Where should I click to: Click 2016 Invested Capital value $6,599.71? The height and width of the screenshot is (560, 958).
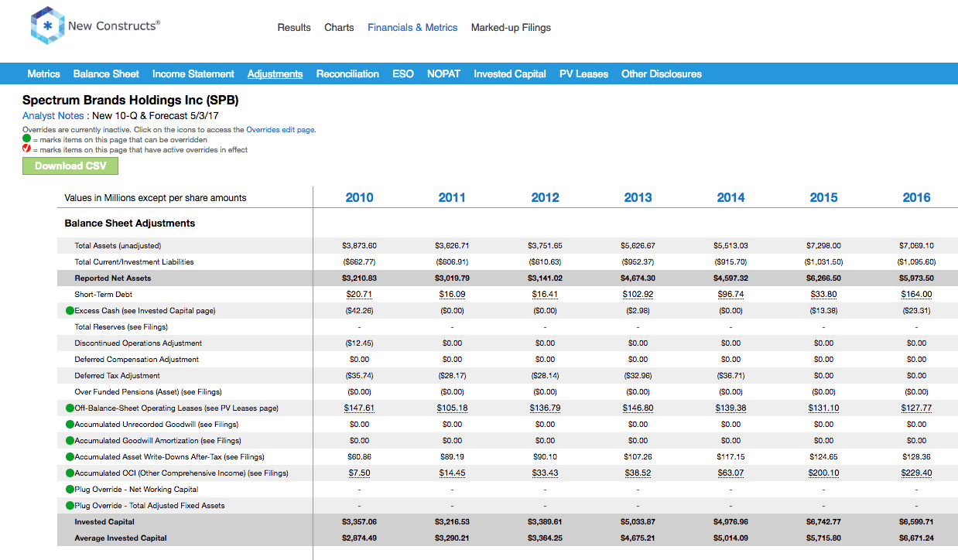click(x=916, y=522)
